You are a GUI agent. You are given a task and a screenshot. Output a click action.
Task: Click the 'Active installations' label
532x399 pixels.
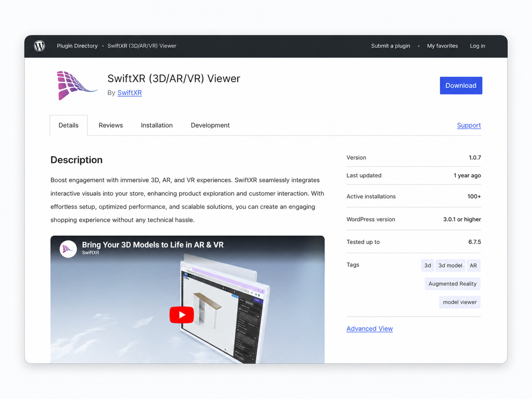pyautogui.click(x=371, y=196)
